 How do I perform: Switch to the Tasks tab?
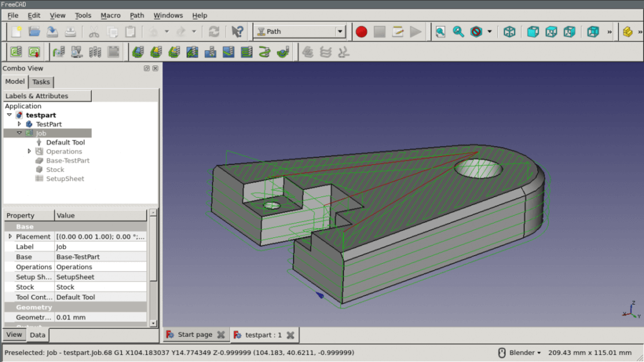click(41, 82)
